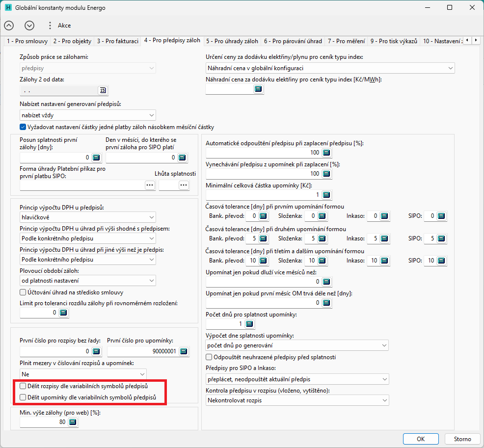Open calculator for third reminder Složenka tolerance

pyautogui.click(x=322, y=261)
